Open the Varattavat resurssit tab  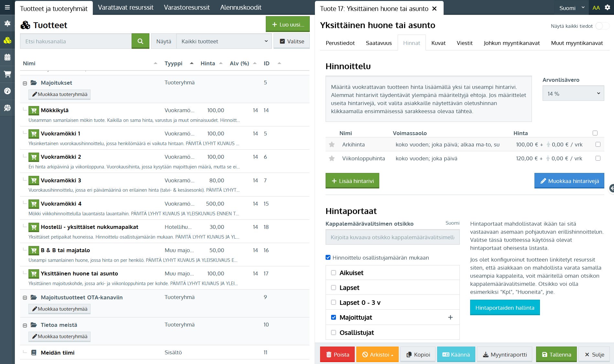[x=125, y=7]
